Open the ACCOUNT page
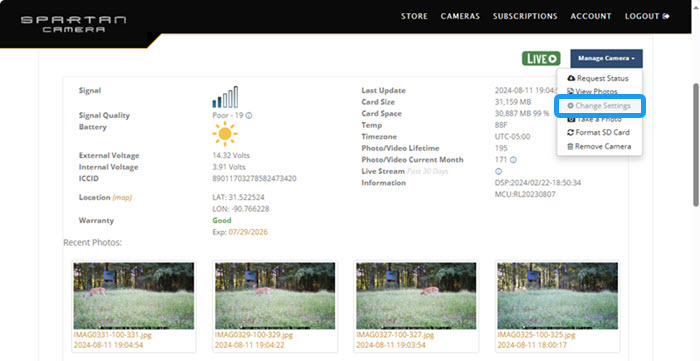 (591, 16)
